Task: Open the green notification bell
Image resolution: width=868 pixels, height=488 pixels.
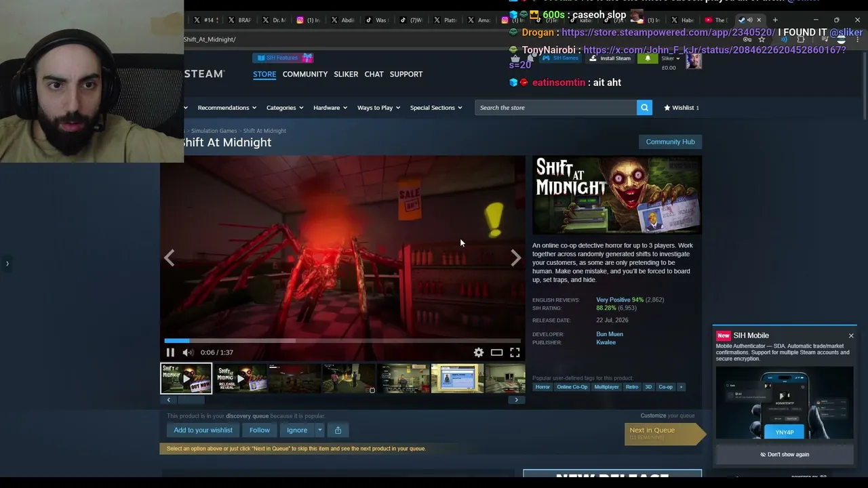Action: [x=648, y=58]
